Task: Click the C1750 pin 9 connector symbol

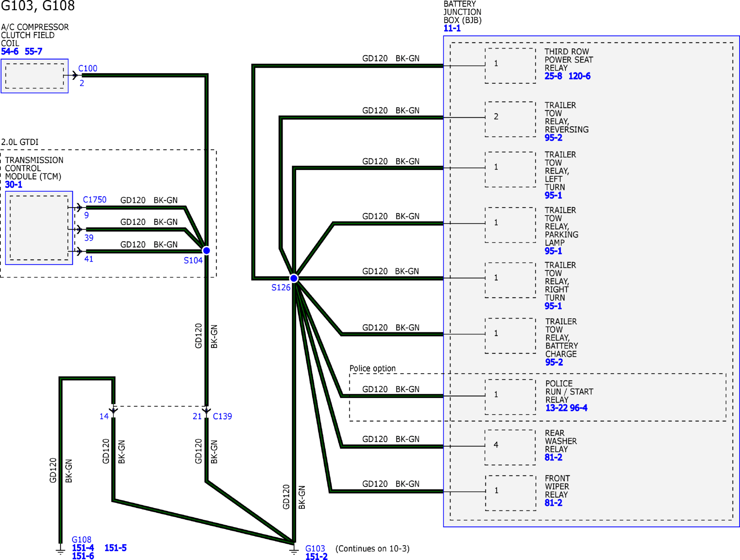Action: tap(79, 208)
